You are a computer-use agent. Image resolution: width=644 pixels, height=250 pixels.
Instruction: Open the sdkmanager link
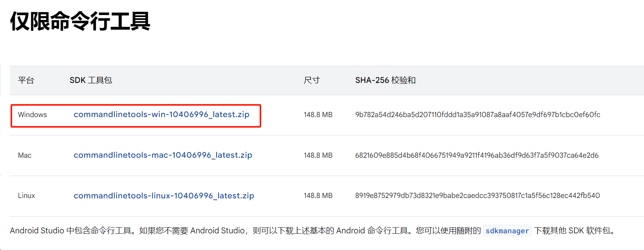507,231
